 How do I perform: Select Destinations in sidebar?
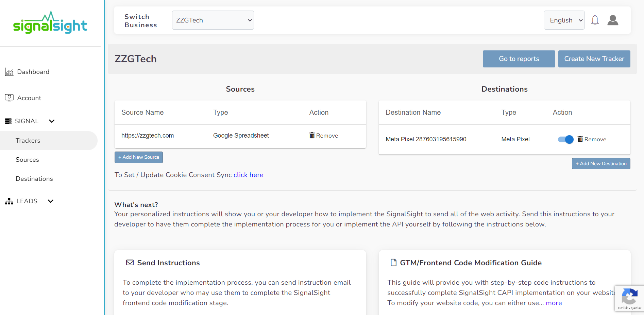[x=34, y=179]
